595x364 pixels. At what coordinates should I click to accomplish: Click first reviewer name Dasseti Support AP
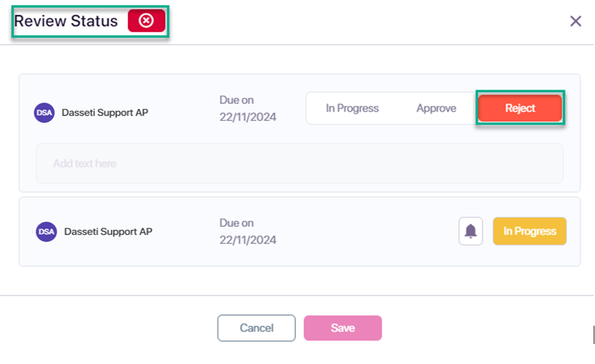pos(105,112)
